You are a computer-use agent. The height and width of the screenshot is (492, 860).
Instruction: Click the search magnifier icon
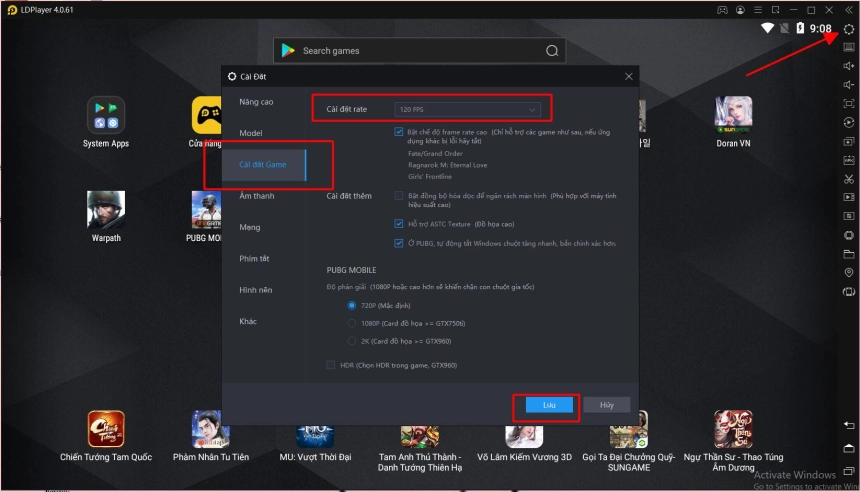(552, 51)
